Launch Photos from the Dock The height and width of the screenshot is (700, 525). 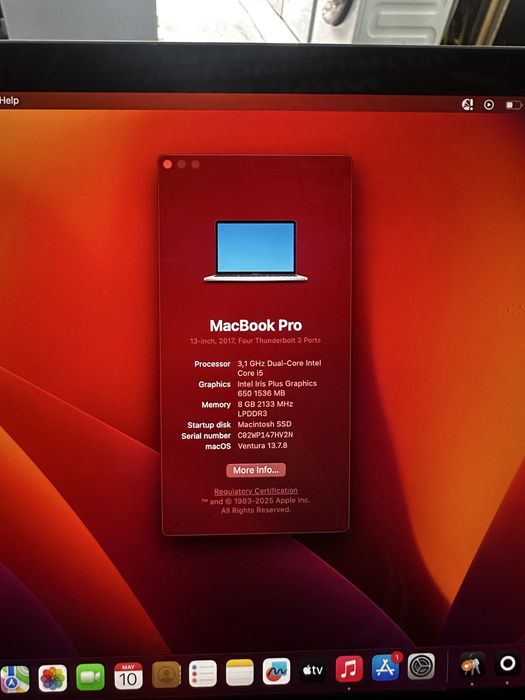pyautogui.click(x=53, y=678)
